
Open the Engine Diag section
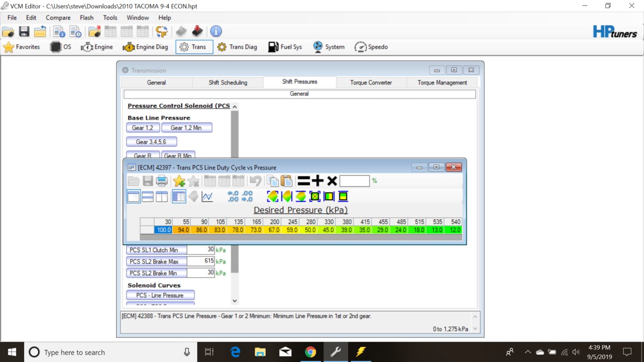coord(145,47)
